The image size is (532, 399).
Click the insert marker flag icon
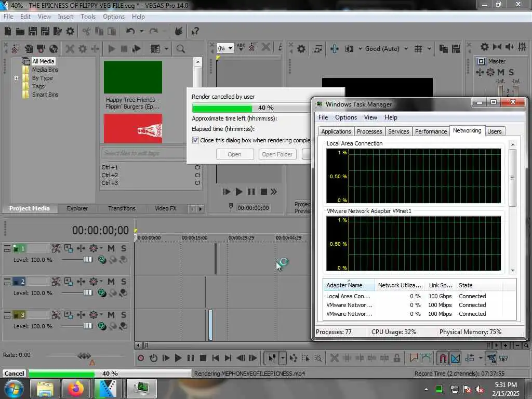(414, 358)
